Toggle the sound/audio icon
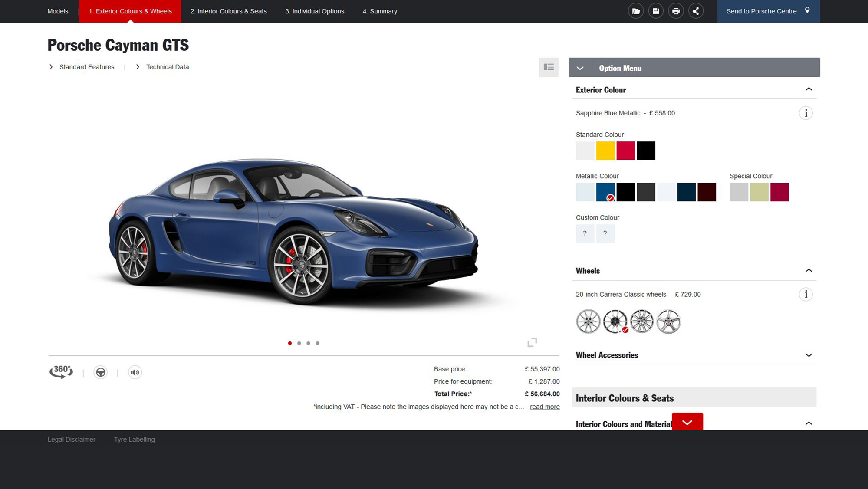The height and width of the screenshot is (489, 868). (134, 371)
